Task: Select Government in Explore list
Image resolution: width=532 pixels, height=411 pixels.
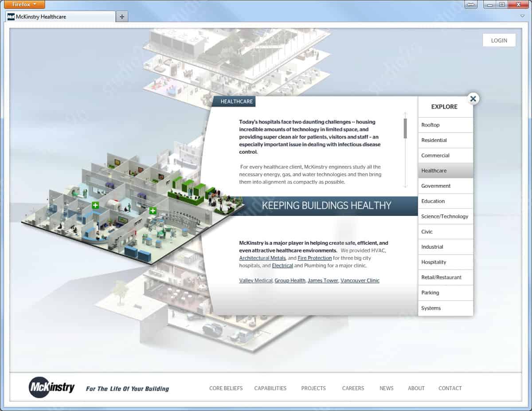Action: click(x=446, y=186)
